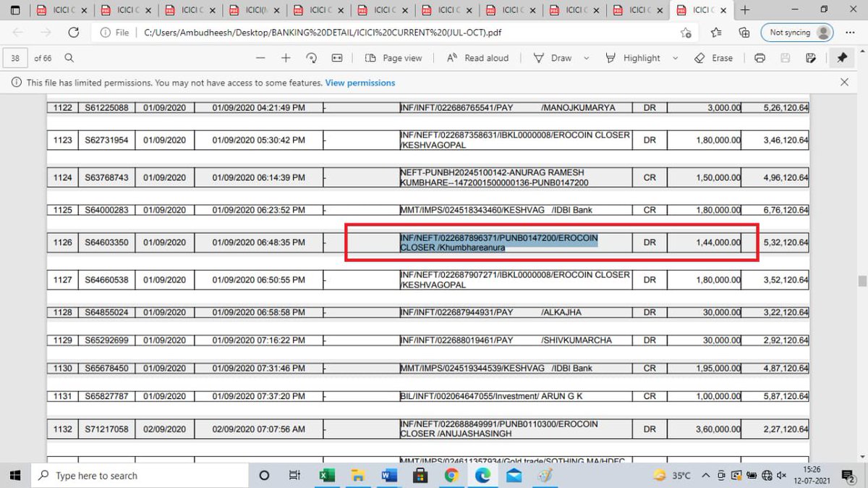Fit PDF to width

337,58
